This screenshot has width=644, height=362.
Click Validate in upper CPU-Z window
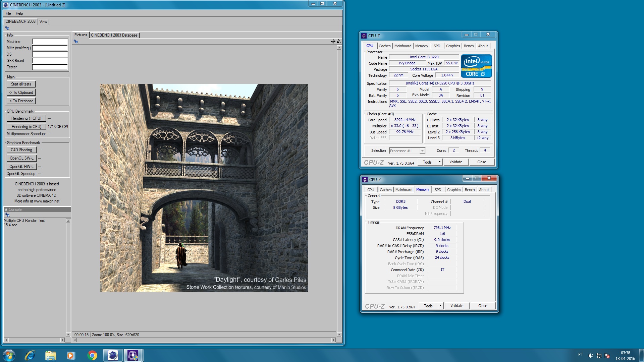[456, 162]
